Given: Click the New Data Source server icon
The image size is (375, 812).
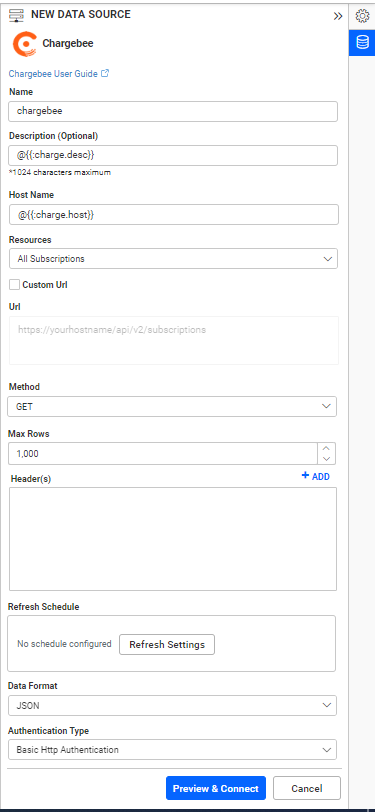Looking at the screenshot, I should coord(17,16).
